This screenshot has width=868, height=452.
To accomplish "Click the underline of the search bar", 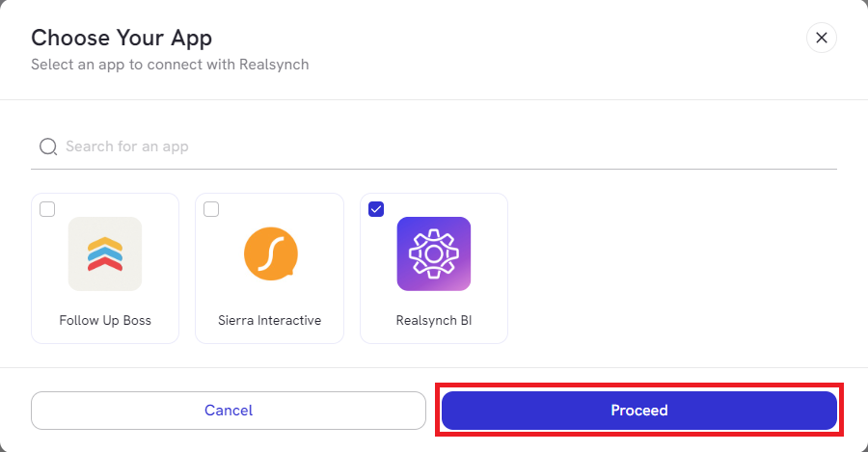I will click(x=434, y=169).
